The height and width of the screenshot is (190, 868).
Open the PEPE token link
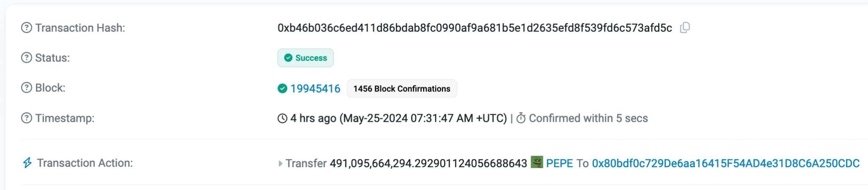(559, 163)
